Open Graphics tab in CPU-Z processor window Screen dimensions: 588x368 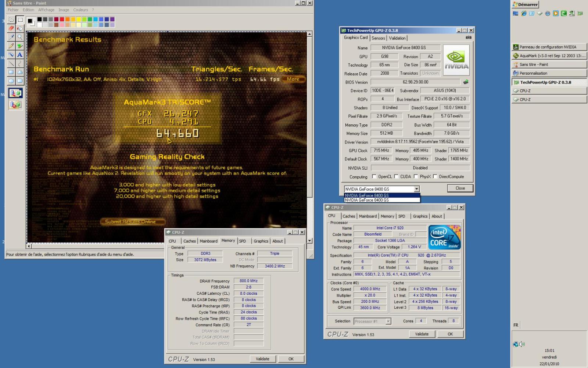tap(420, 216)
